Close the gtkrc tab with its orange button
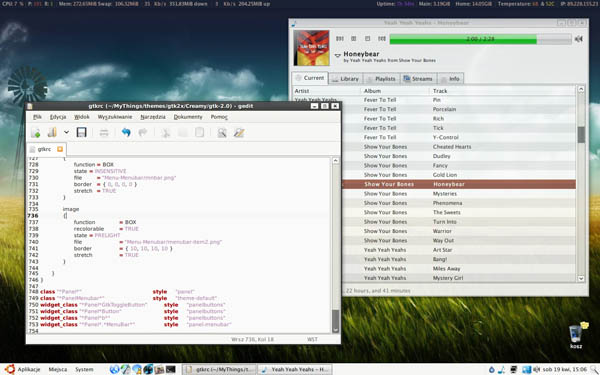This screenshot has height=375, width=600. click(60, 149)
